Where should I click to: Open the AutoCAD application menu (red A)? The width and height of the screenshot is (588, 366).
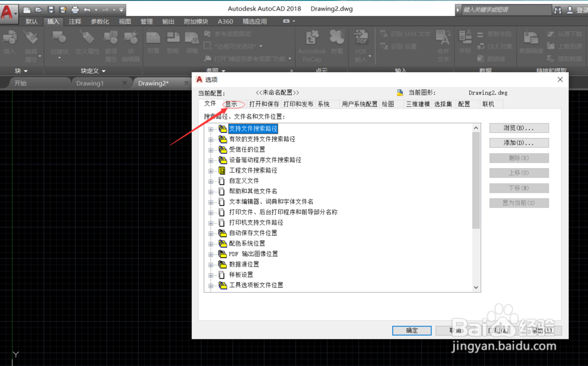(x=8, y=12)
